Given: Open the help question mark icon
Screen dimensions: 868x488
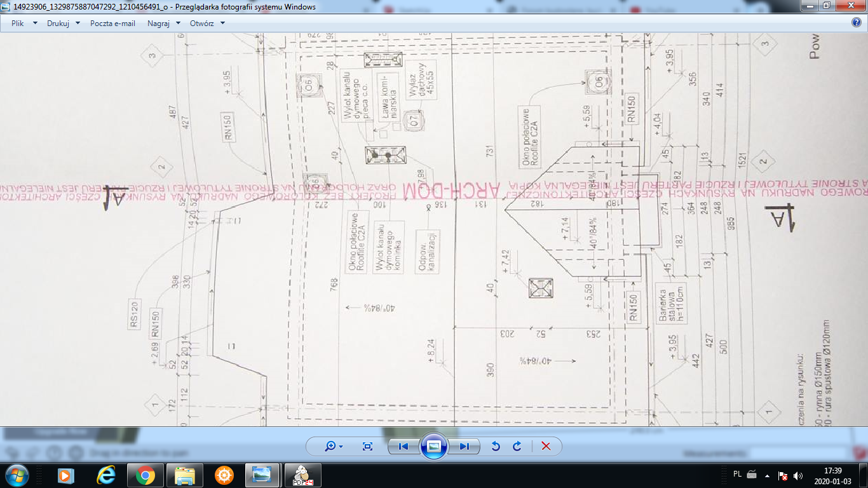Looking at the screenshot, I should 857,23.
